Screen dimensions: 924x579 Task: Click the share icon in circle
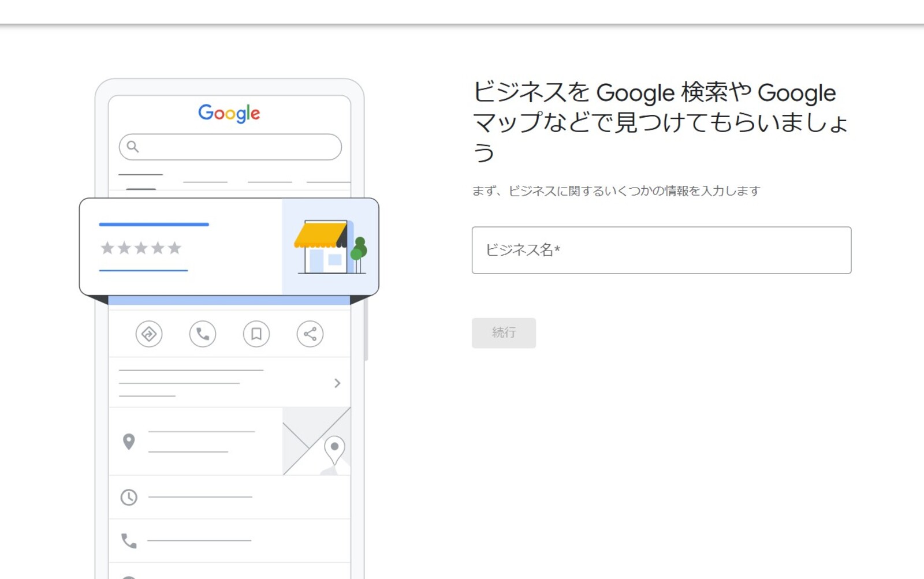click(x=310, y=334)
